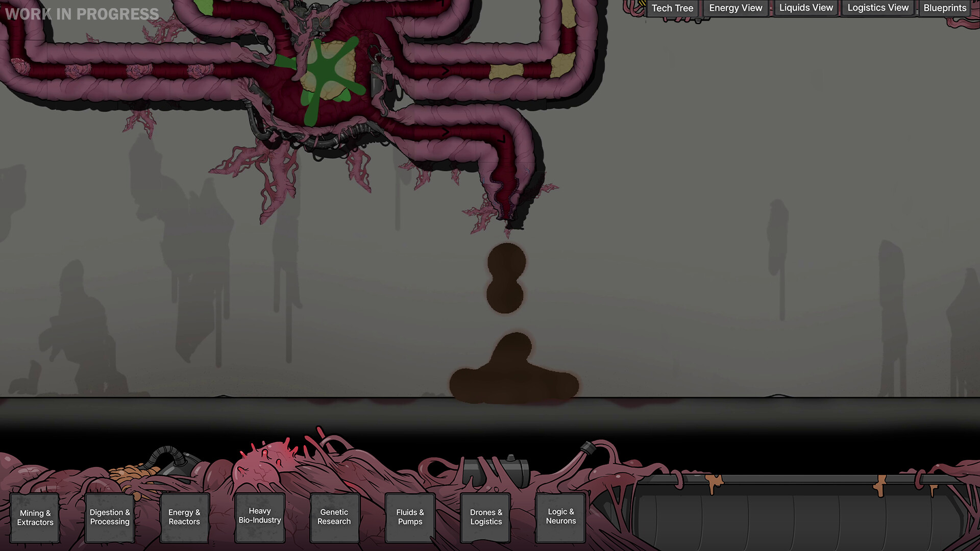Open Digestion & Processing build category
Image resolution: width=980 pixels, height=551 pixels.
(x=110, y=517)
